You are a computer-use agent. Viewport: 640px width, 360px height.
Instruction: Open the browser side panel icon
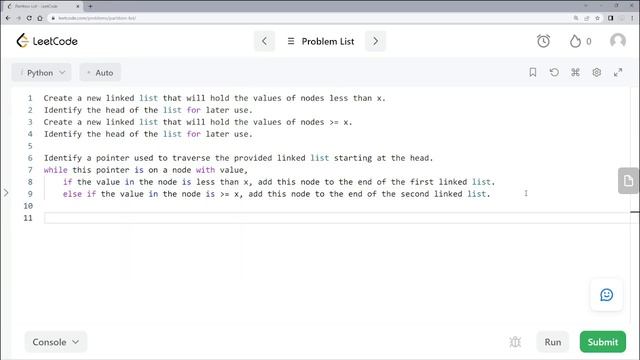click(x=611, y=18)
